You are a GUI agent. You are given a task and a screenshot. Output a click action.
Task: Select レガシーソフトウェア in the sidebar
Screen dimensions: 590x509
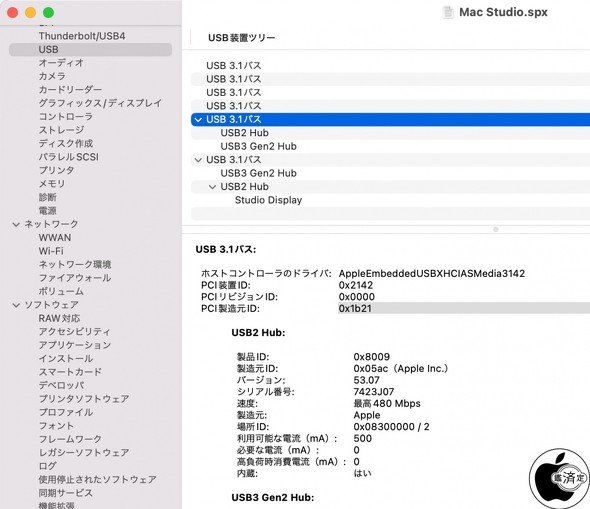(x=84, y=453)
